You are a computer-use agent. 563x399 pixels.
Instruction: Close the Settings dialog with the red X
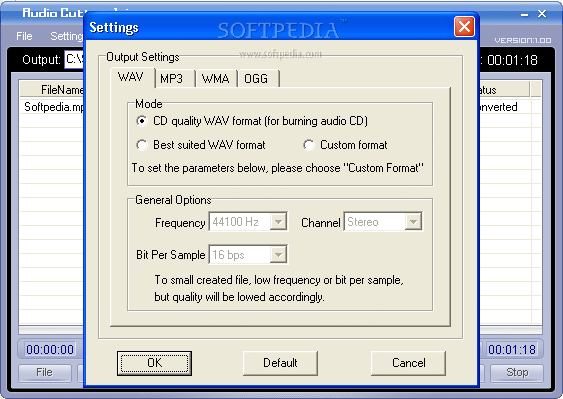coord(464,27)
